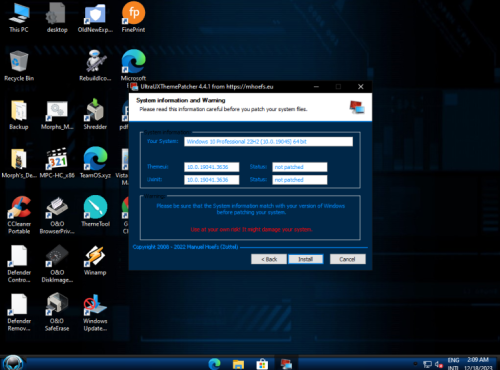Click the Your System text field
The width and height of the screenshot is (500, 370).
(x=268, y=141)
